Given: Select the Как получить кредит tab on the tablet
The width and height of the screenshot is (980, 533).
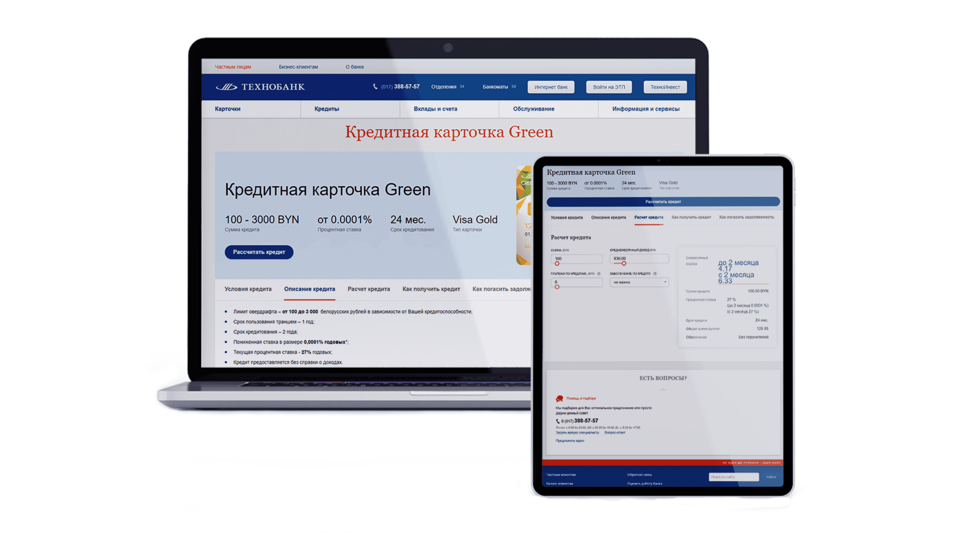Looking at the screenshot, I should click(x=691, y=218).
